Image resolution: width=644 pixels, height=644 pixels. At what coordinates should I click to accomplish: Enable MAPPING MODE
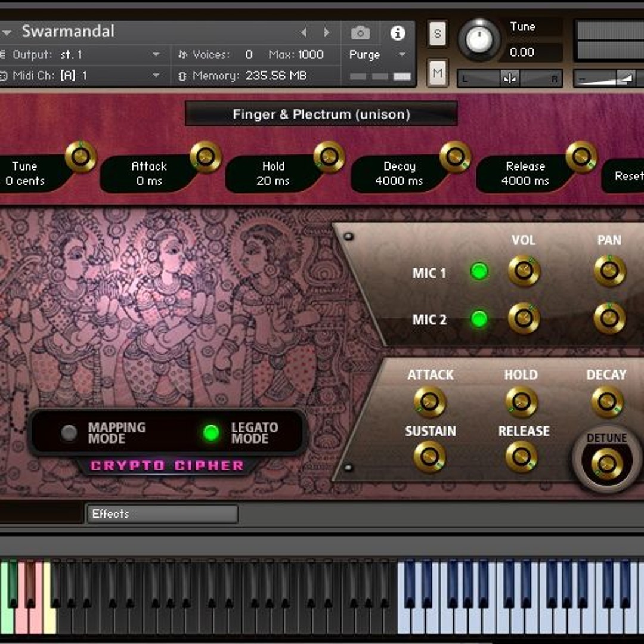click(x=69, y=434)
